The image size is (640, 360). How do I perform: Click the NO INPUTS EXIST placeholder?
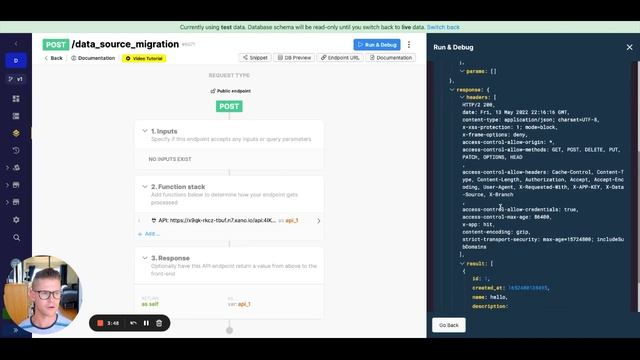tap(170, 159)
